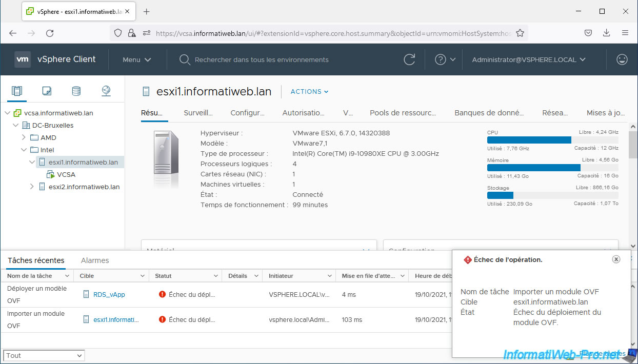Switch to the VMs and Templates inventory view
This screenshot has height=364, width=638.
pos(47,91)
